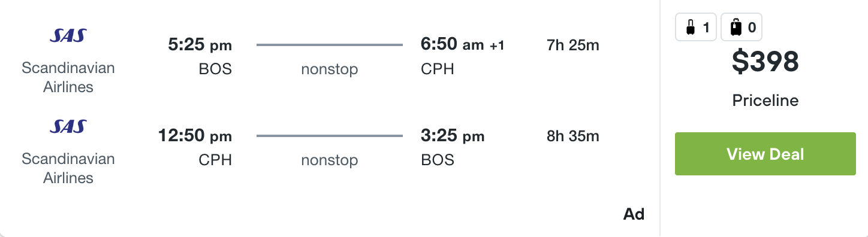Click the outbound Scandinavian Airlines name
Image resolution: width=868 pixels, height=237 pixels.
point(68,77)
